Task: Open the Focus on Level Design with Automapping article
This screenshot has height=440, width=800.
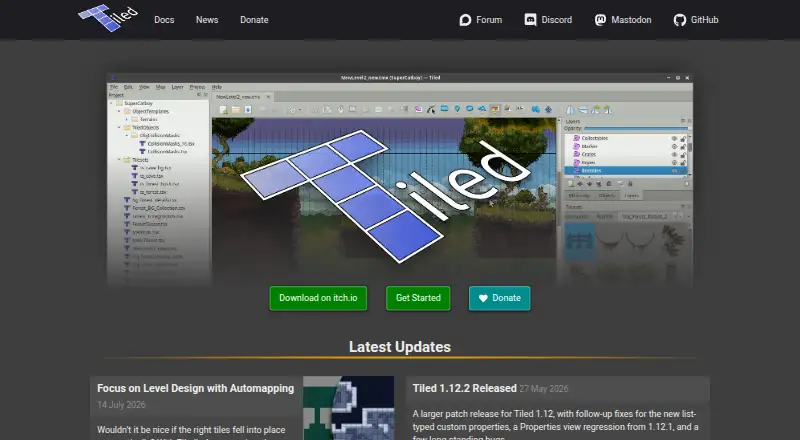Action: (x=195, y=388)
